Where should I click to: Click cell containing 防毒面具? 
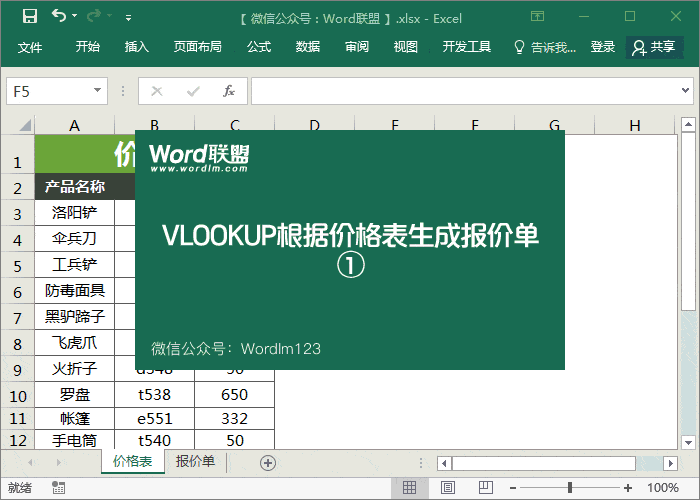[x=75, y=291]
